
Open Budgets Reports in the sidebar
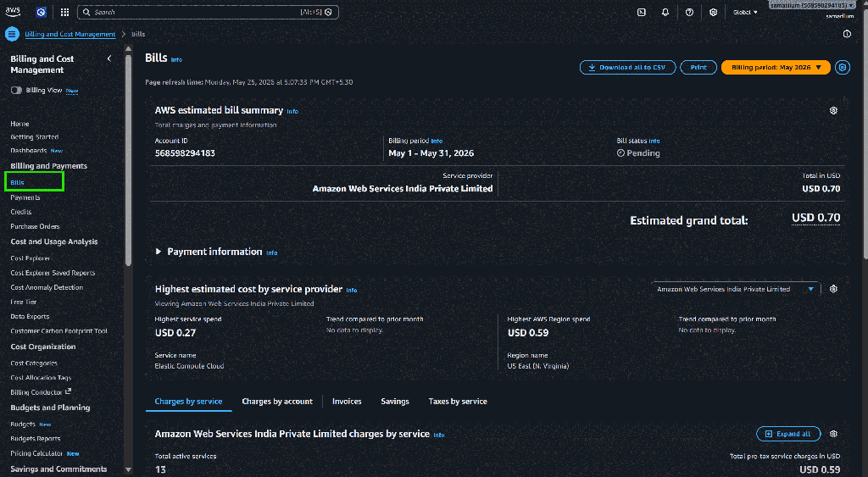coord(36,438)
